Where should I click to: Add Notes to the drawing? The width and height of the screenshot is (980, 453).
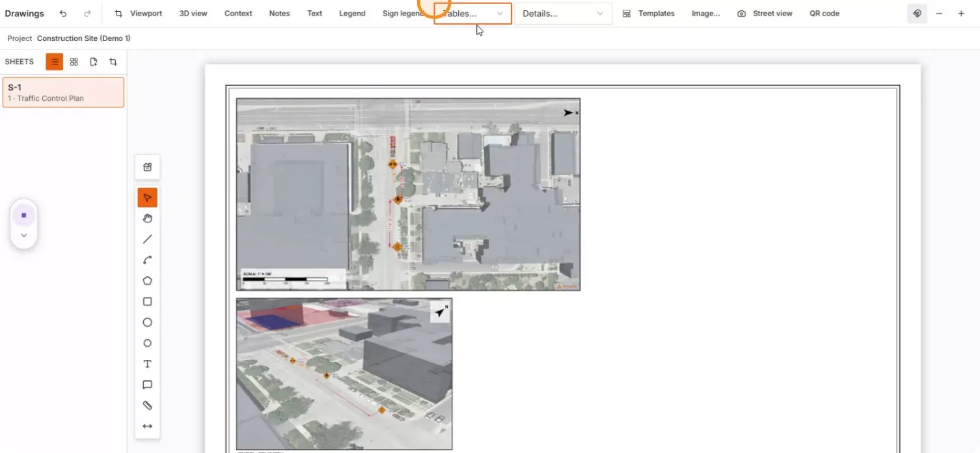pos(279,14)
